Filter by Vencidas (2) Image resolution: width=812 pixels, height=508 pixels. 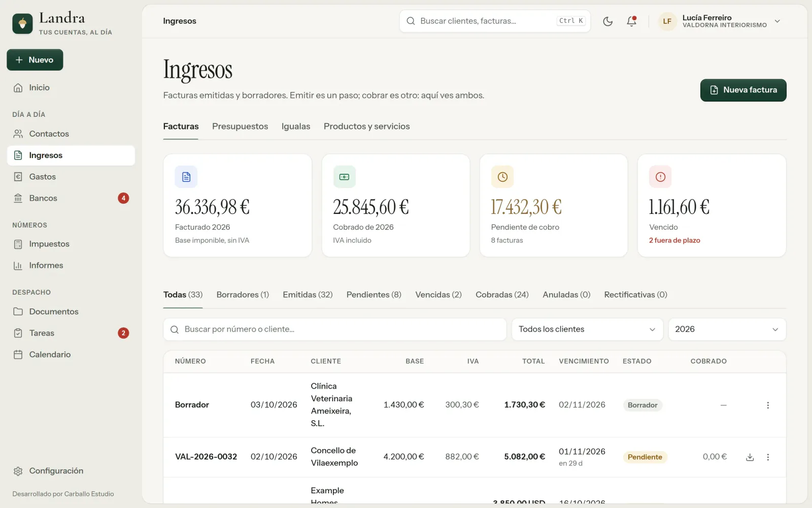click(438, 295)
